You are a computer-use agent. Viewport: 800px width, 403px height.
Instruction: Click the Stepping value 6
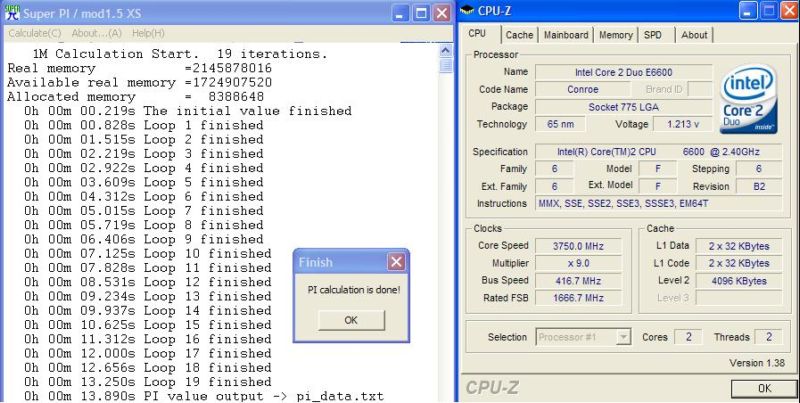pyautogui.click(x=759, y=169)
